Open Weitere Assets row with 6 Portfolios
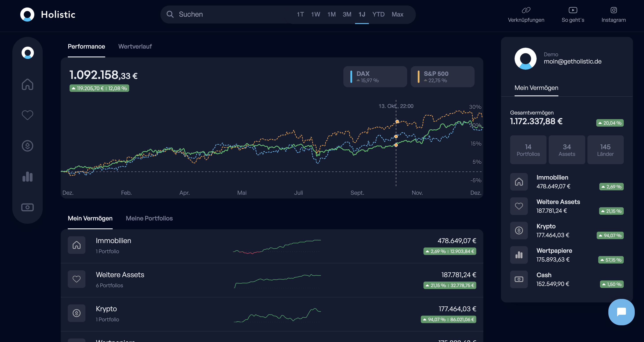 pos(272,280)
